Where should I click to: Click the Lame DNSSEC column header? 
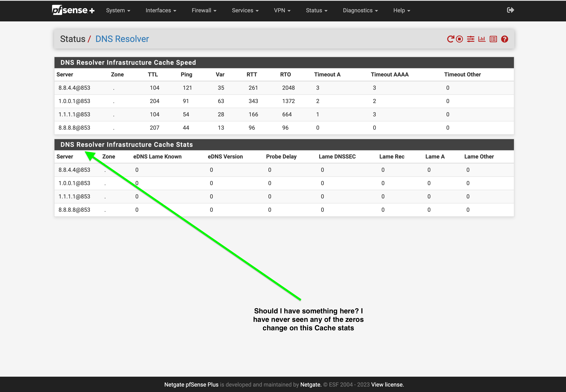(337, 156)
